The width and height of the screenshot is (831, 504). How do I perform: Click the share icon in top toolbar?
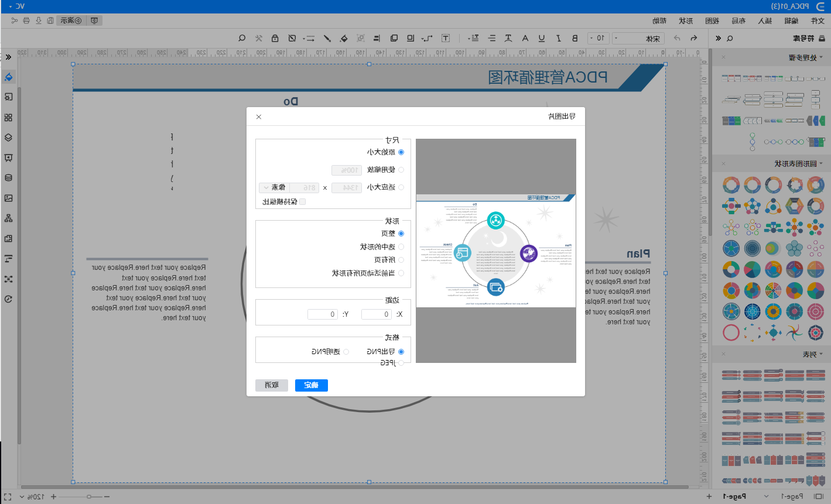[15, 20]
